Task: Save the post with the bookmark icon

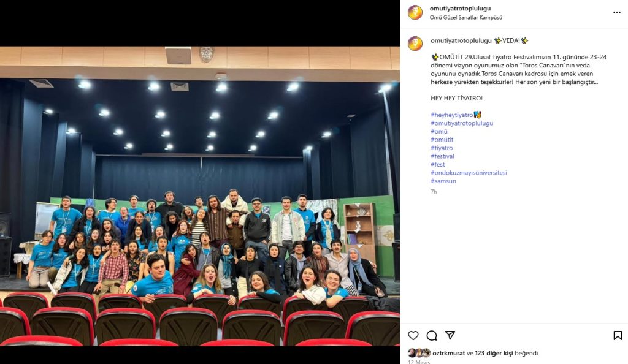Action: (618, 335)
